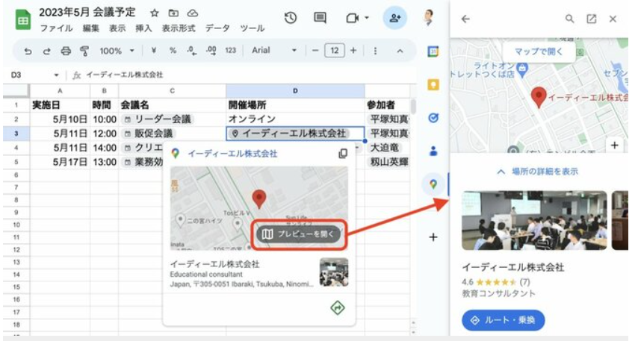644x341 pixels.
Task: Zoom in the side panel map
Action: (x=614, y=146)
